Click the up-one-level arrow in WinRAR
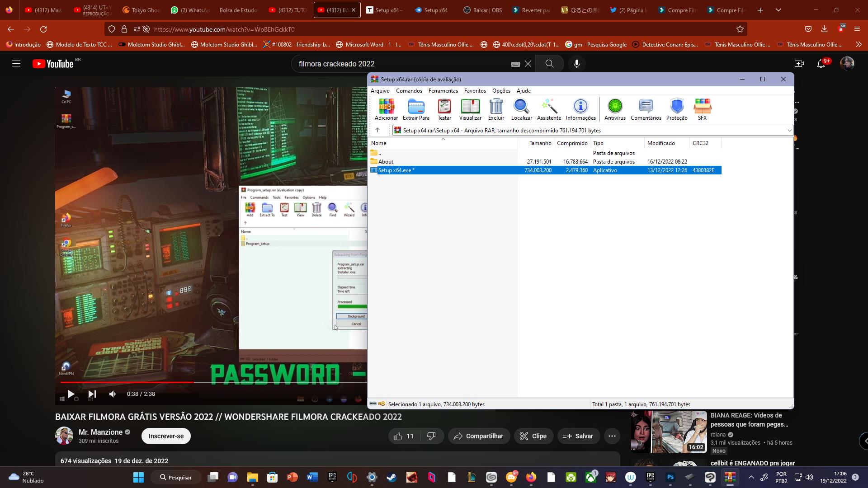868x488 pixels. [x=377, y=130]
